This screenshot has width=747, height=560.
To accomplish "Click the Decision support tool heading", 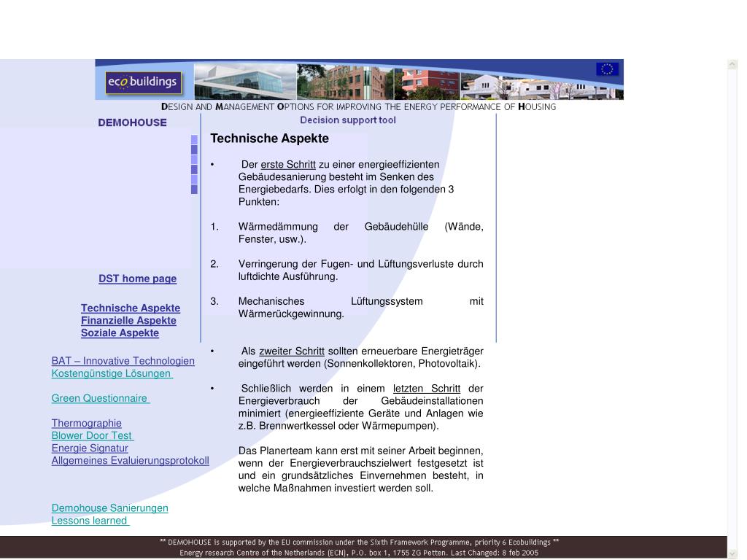I will point(348,120).
